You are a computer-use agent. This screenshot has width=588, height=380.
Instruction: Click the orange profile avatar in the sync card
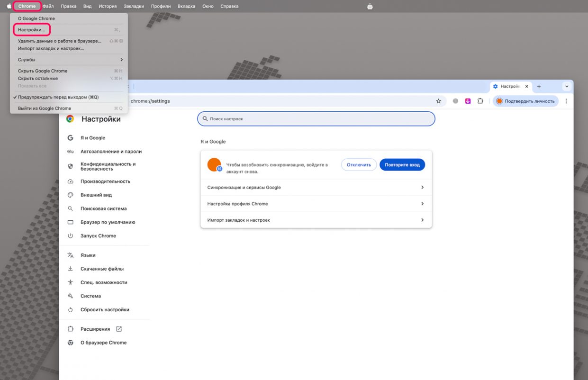pos(214,165)
